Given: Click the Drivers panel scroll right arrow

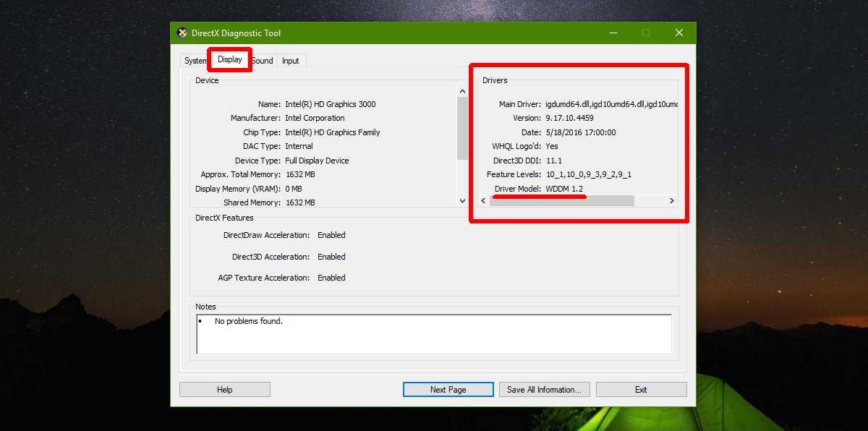Looking at the screenshot, I should (x=671, y=201).
